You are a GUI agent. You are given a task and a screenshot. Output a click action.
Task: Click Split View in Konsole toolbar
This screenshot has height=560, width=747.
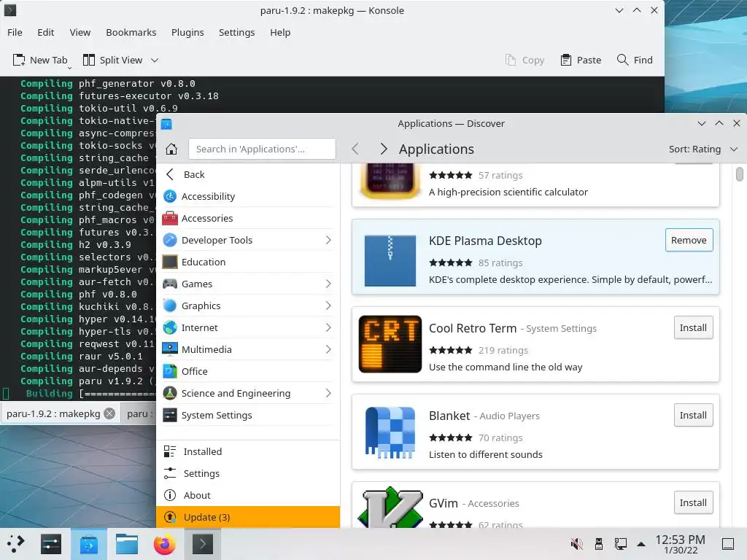(113, 60)
